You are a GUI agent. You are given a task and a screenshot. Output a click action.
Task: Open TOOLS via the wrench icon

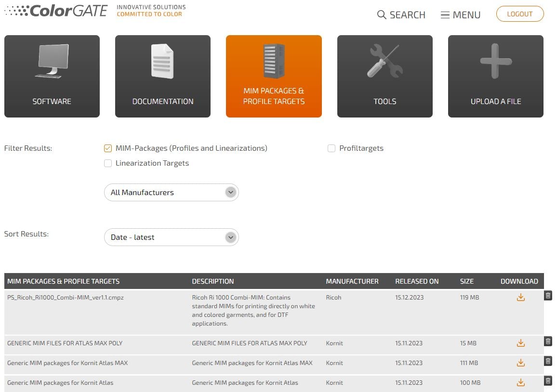[x=384, y=61]
